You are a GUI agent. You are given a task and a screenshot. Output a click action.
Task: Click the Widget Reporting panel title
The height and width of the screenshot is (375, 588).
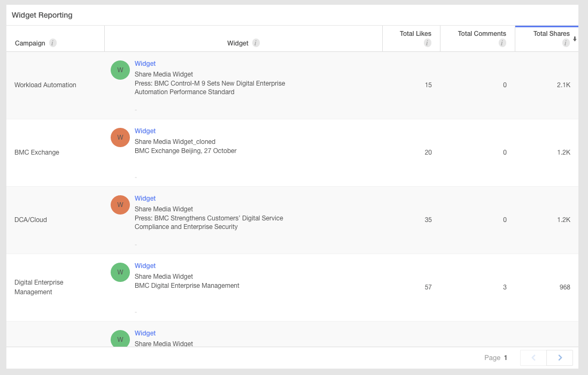(x=42, y=15)
